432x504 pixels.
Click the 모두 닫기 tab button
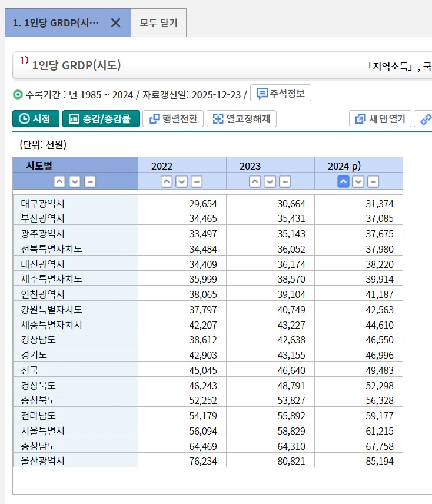click(159, 23)
